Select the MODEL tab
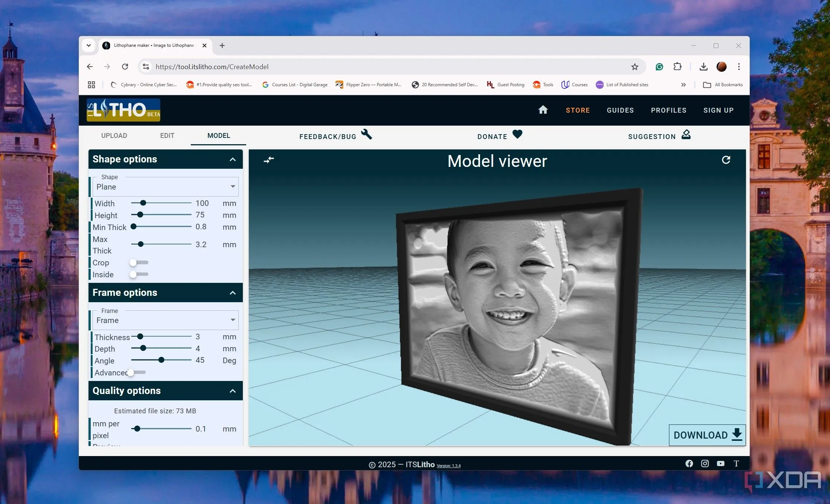The image size is (830, 504). (219, 136)
